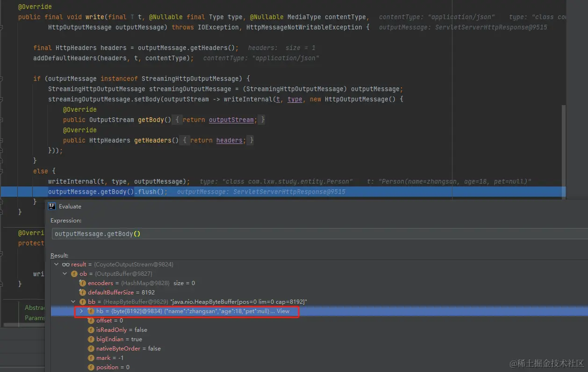This screenshot has width=588, height=372.
Task: Click the field icon beside position
Action: [x=91, y=367]
